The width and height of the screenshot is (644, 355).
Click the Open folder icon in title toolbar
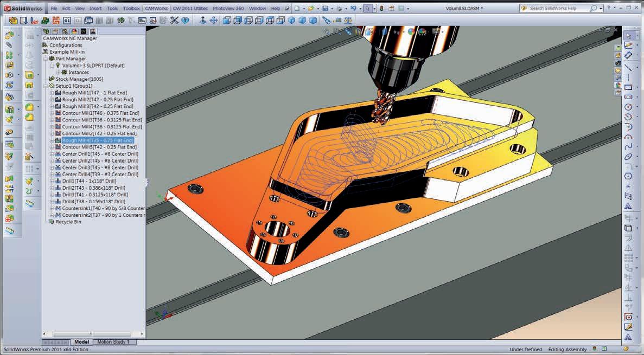[311, 8]
